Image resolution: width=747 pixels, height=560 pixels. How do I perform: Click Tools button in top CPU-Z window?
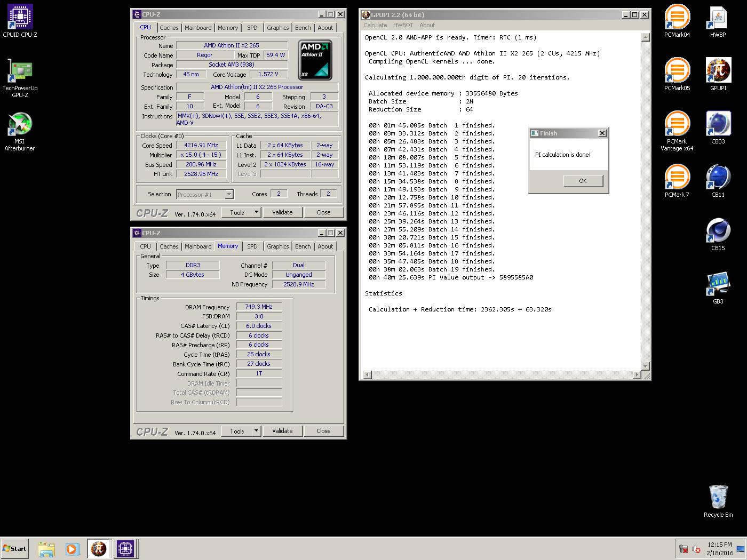(x=237, y=212)
